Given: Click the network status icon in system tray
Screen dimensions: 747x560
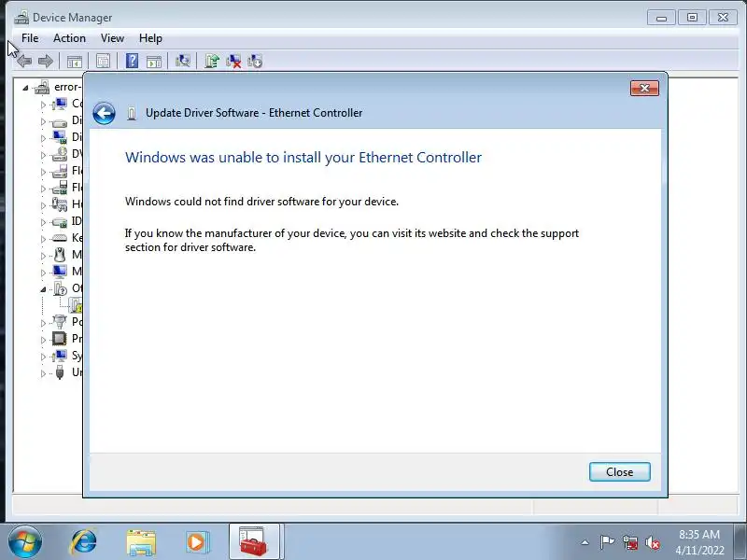Looking at the screenshot, I should (629, 542).
